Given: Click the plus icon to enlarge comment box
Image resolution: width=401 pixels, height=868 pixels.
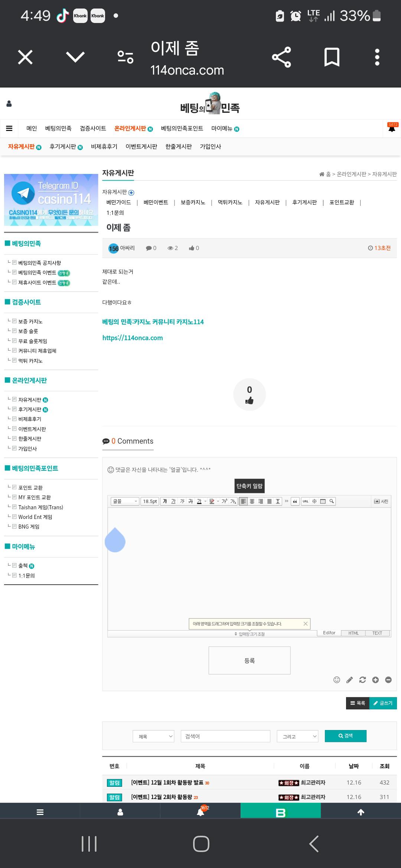Looking at the screenshot, I should tap(375, 680).
